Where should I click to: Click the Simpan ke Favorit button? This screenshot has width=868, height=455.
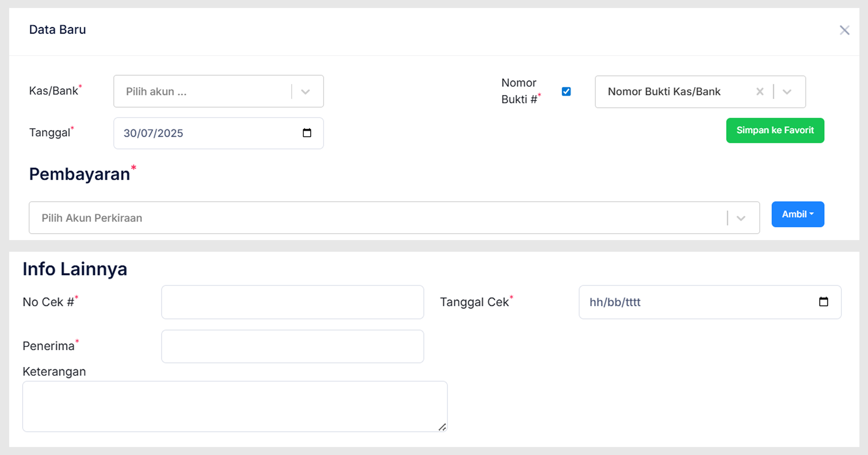point(775,130)
